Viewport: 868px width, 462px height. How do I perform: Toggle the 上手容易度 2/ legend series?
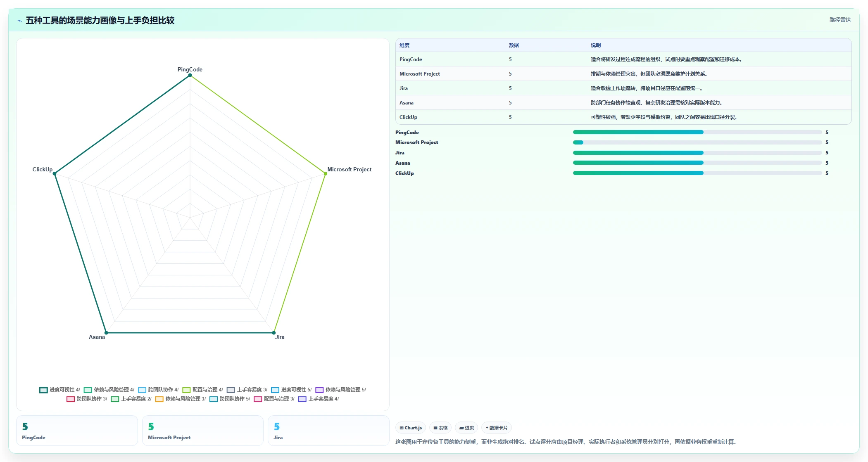131,399
